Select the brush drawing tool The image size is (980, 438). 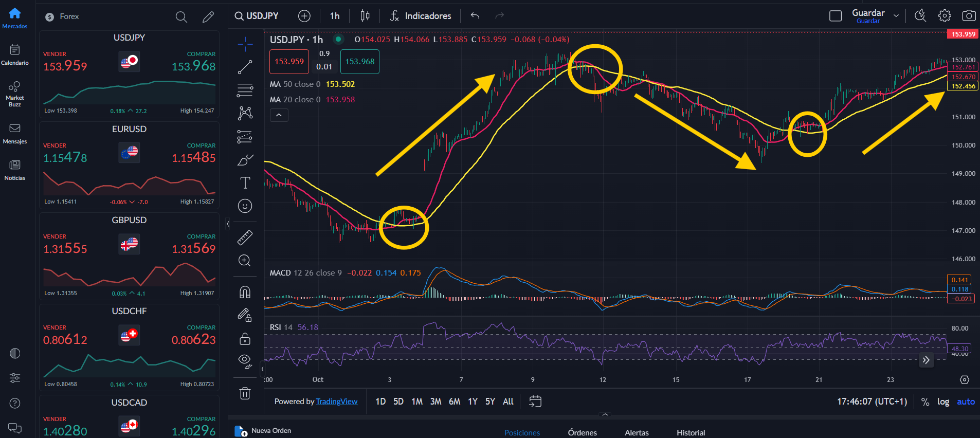(245, 160)
